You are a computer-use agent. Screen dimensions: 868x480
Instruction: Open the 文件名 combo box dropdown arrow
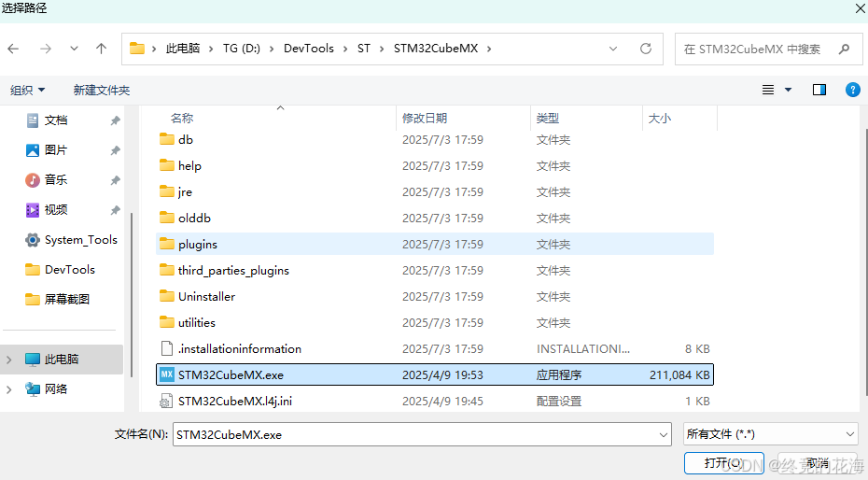(664, 434)
